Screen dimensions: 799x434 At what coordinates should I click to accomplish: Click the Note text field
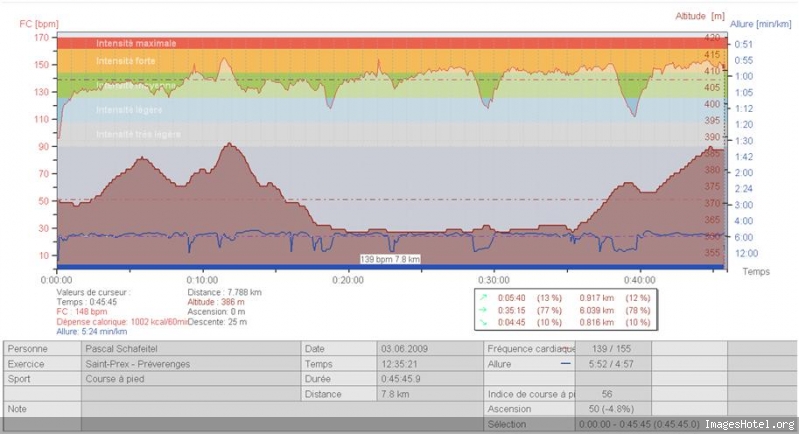[x=282, y=409]
